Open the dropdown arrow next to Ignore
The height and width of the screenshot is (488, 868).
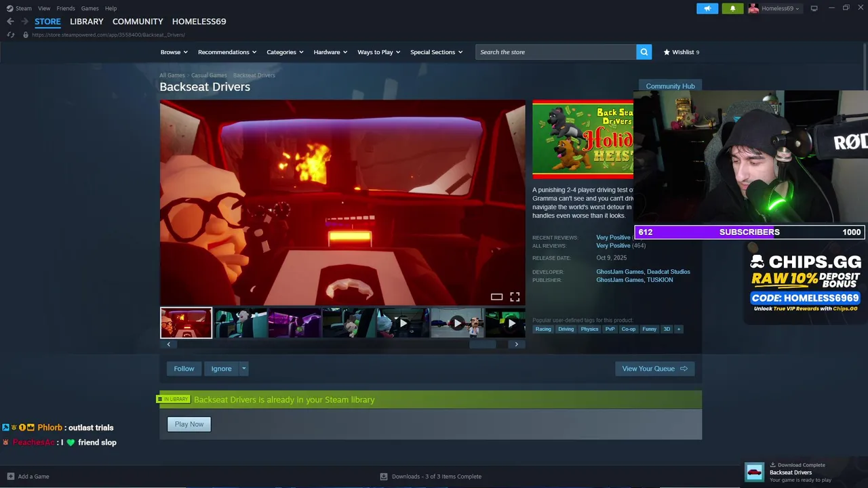244,369
